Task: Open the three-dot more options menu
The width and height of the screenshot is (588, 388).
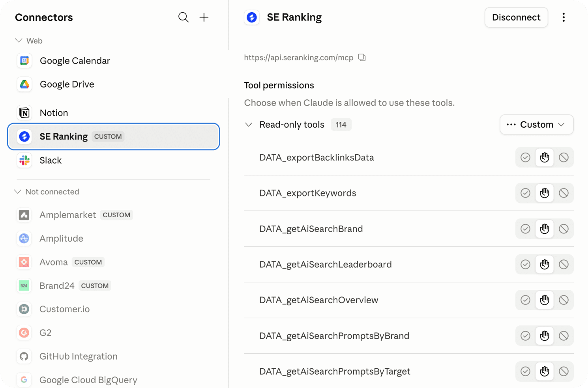Action: tap(564, 17)
